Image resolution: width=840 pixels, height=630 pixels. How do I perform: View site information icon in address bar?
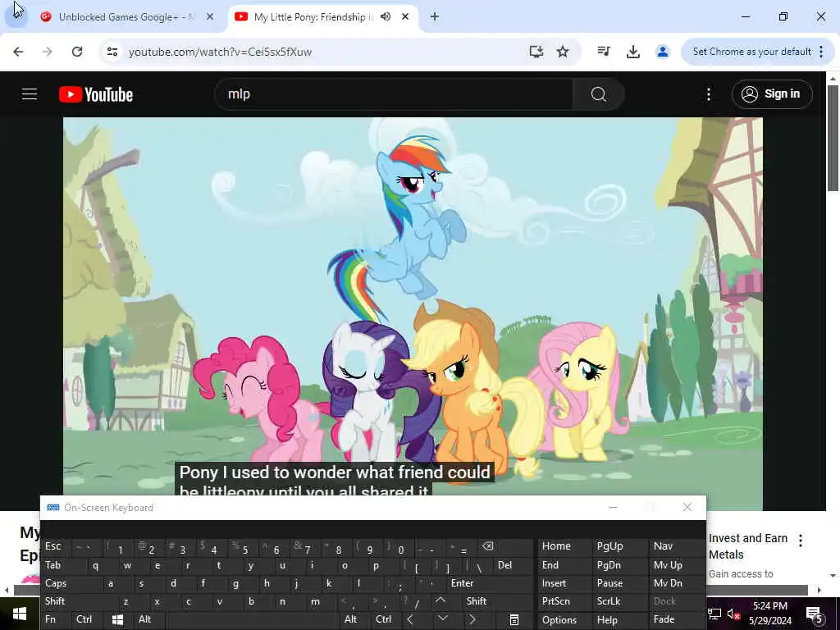click(112, 52)
